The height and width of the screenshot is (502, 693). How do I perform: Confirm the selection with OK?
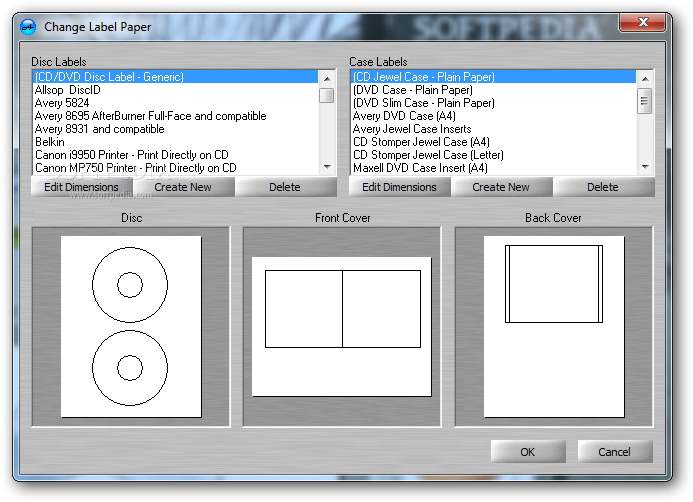click(x=528, y=452)
